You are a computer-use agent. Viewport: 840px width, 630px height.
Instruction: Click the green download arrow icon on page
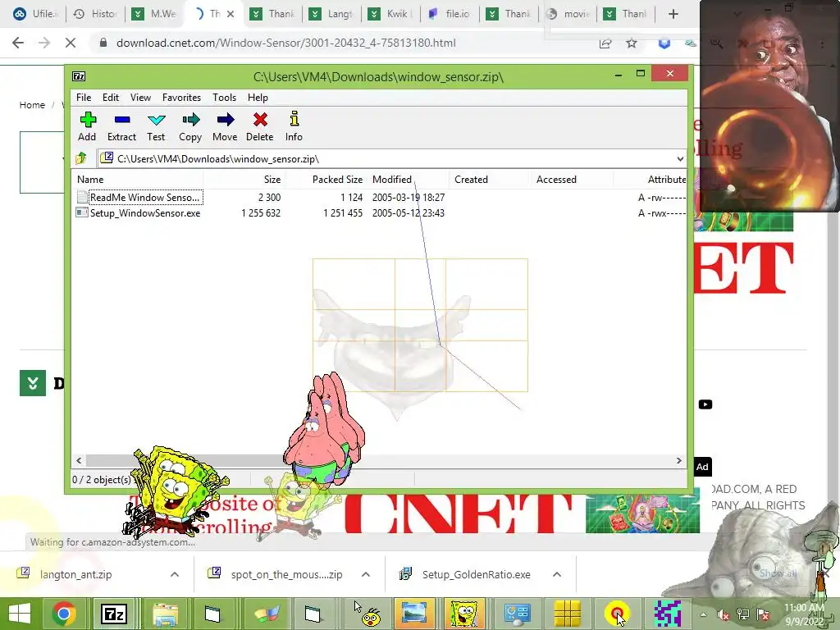[33, 383]
